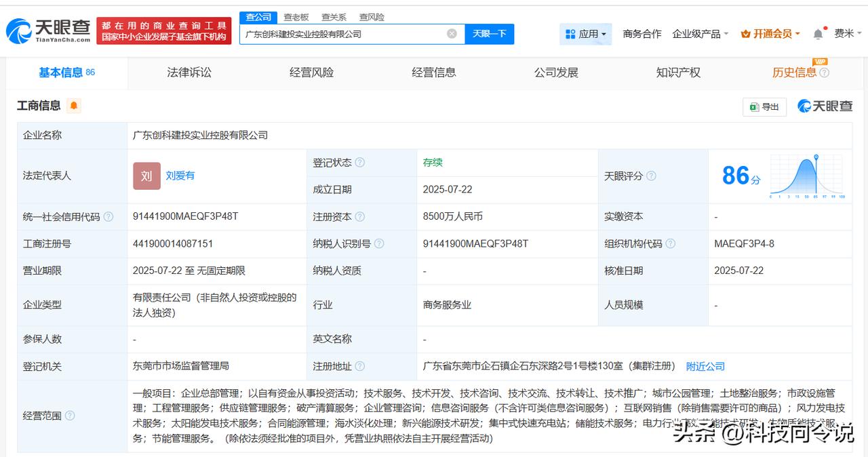Viewport: 868px width, 457px height.
Task: Click company name 广东创科建投实业控股有限公司 in table
Action: click(201, 136)
